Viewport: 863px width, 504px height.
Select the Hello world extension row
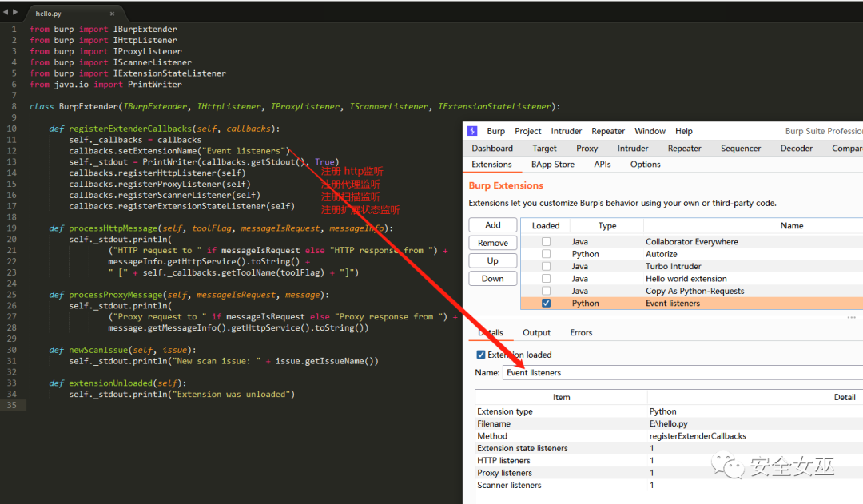686,279
